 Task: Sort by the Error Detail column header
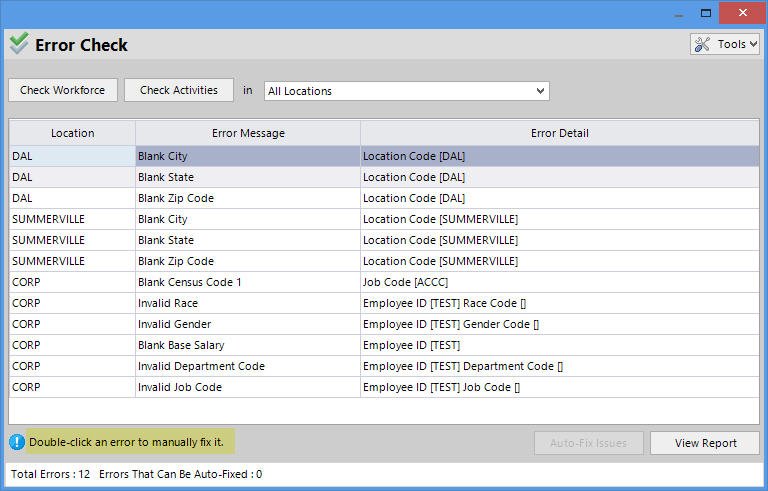(560, 133)
